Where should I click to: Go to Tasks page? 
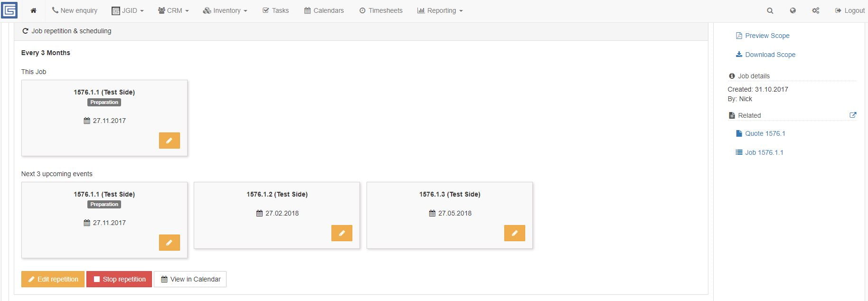coord(275,10)
